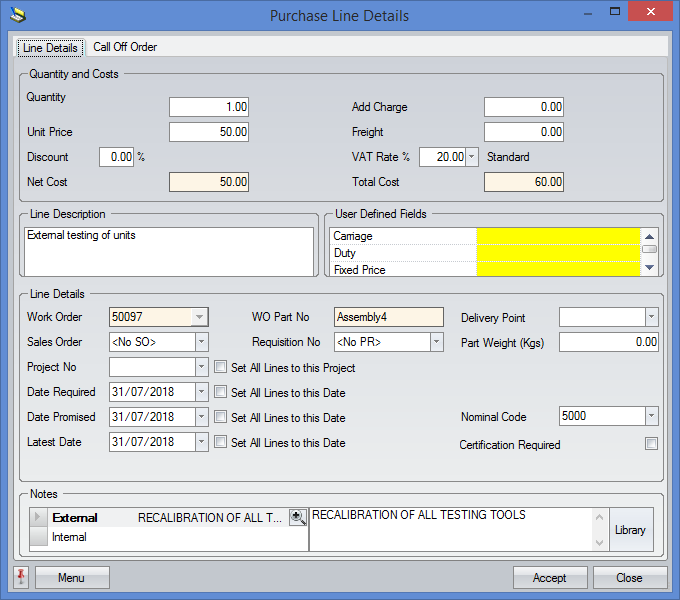Click the User Defined Fields scroll-up arrow

650,236
